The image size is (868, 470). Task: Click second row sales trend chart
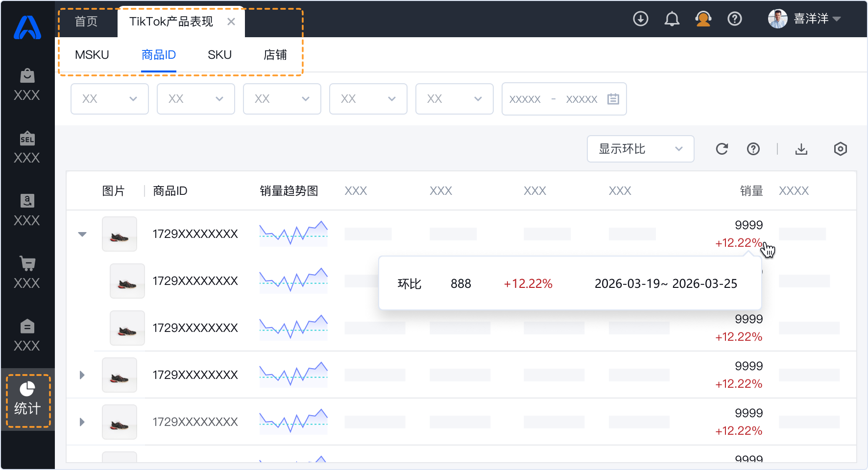[293, 280]
